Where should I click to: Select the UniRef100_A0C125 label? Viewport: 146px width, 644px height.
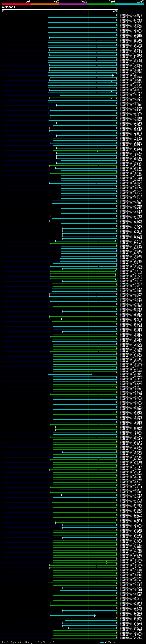[131, 253]
